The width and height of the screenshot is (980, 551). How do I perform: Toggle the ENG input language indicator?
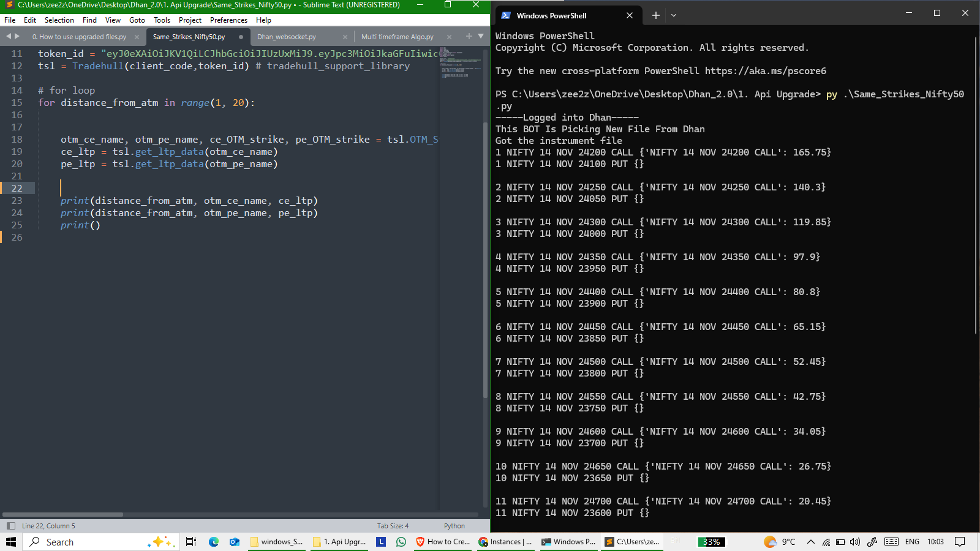pyautogui.click(x=912, y=542)
